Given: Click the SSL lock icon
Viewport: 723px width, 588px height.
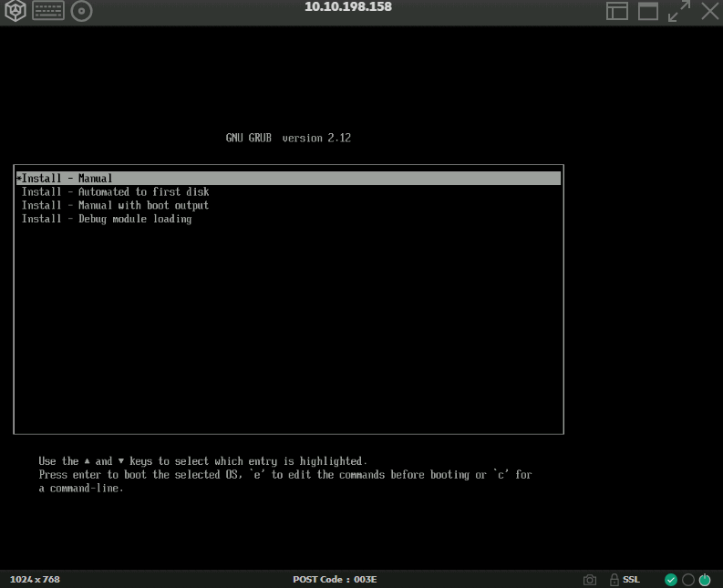Looking at the screenshot, I should coord(615,580).
